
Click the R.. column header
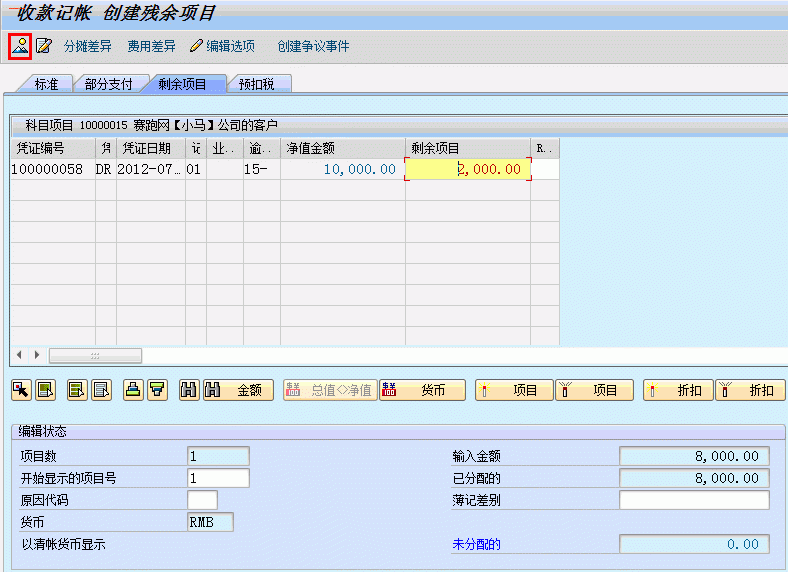coord(545,148)
